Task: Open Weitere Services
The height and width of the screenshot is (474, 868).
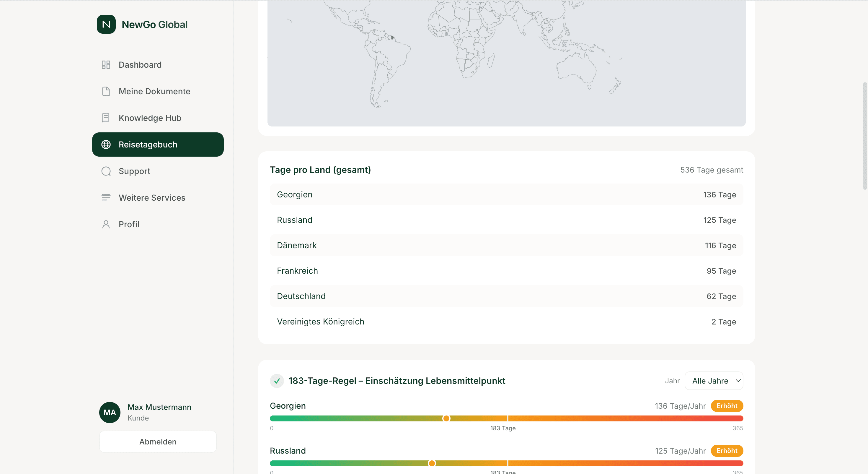Action: 158,198
